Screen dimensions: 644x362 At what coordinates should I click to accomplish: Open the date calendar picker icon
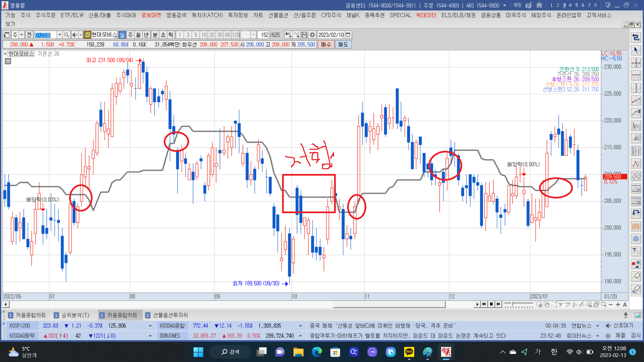348,35
